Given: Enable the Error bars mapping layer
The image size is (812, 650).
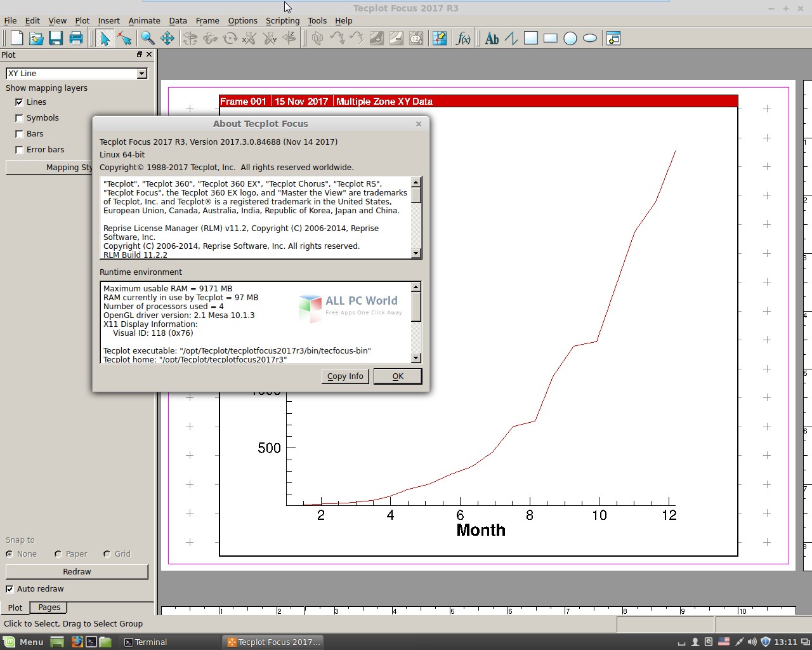Looking at the screenshot, I should [x=19, y=149].
